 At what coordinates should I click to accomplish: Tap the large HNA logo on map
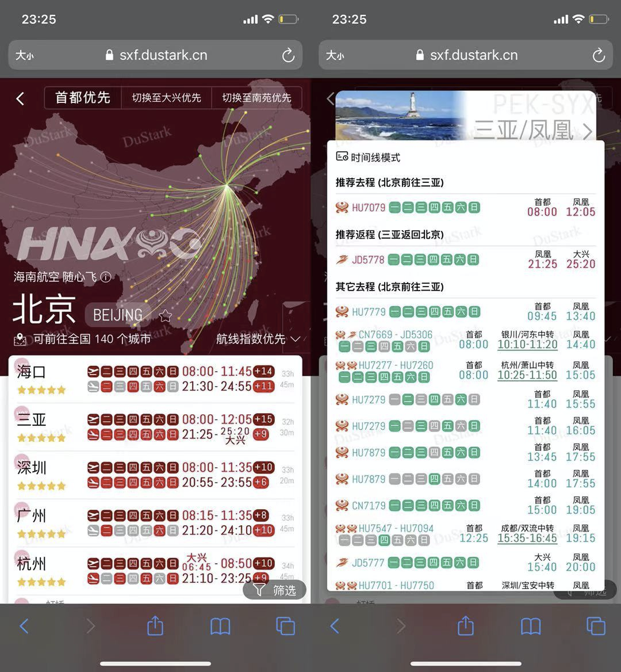[x=110, y=244]
